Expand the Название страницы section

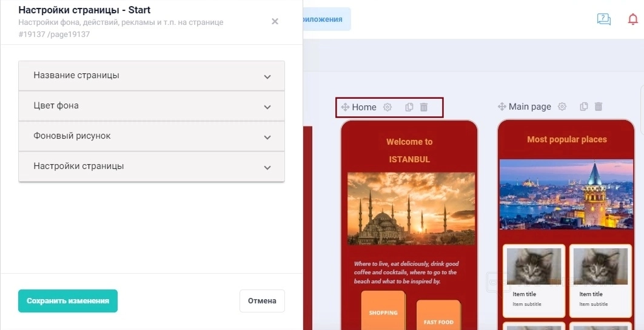(152, 76)
